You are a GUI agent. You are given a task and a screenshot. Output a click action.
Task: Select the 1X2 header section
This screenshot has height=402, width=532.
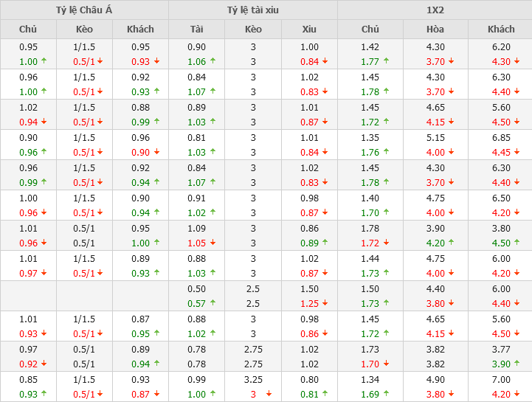[x=435, y=10]
